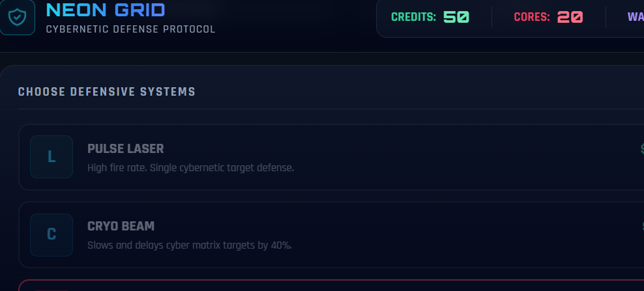The width and height of the screenshot is (644, 291).
Task: Choose the Pulse Laser tower card
Action: (x=331, y=157)
